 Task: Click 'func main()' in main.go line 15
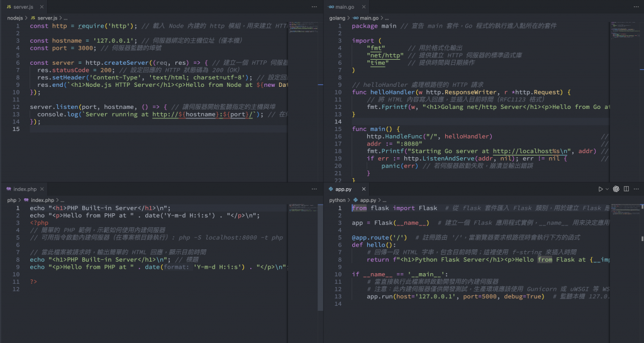(x=374, y=129)
